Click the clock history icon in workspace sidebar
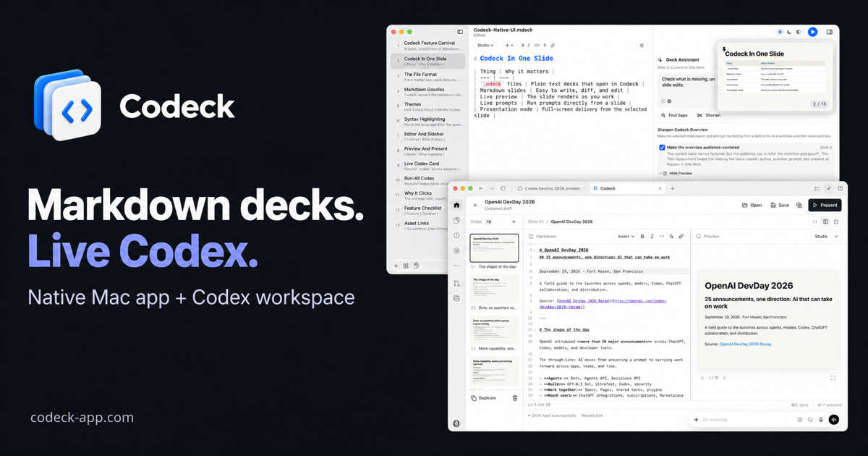This screenshot has height=456, width=868. click(x=456, y=235)
